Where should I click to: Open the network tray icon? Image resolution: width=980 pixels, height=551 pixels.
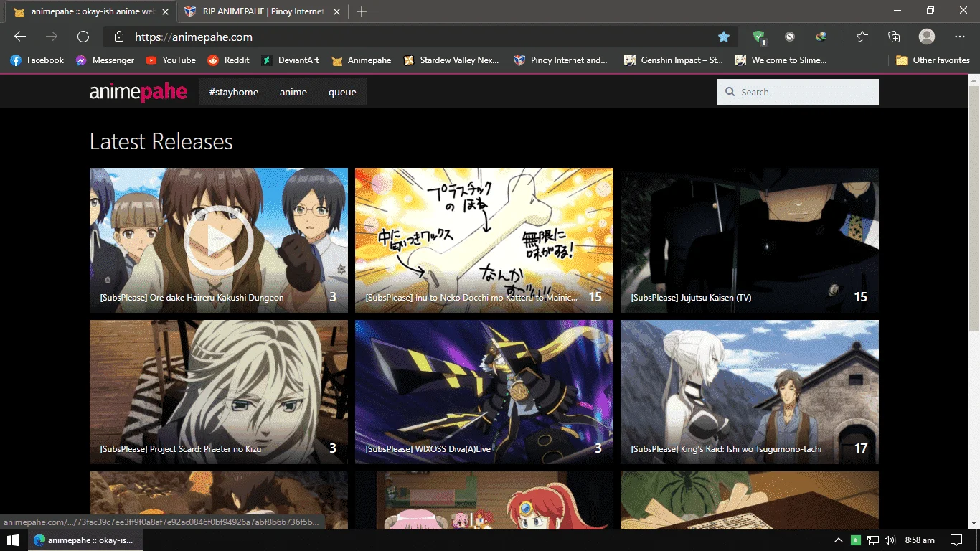(873, 540)
